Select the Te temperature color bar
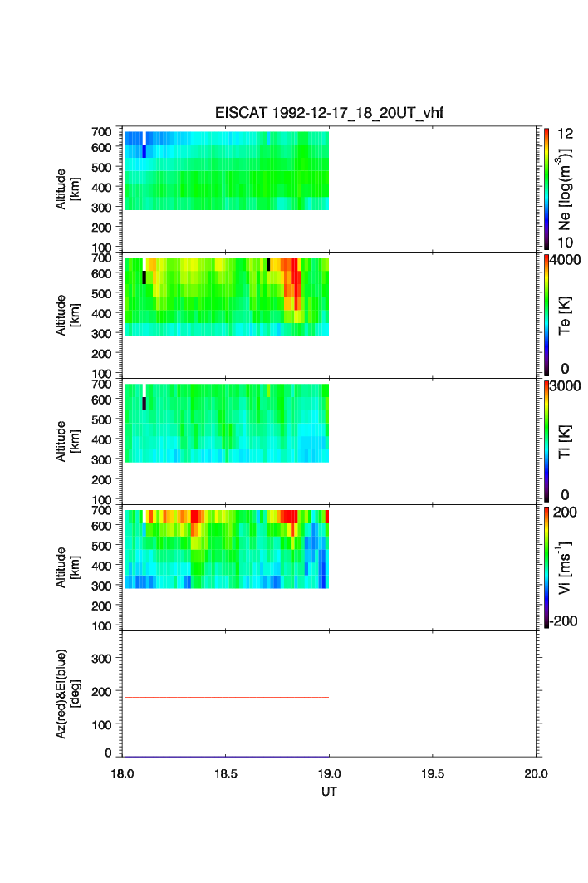588x883 pixels. 546,315
